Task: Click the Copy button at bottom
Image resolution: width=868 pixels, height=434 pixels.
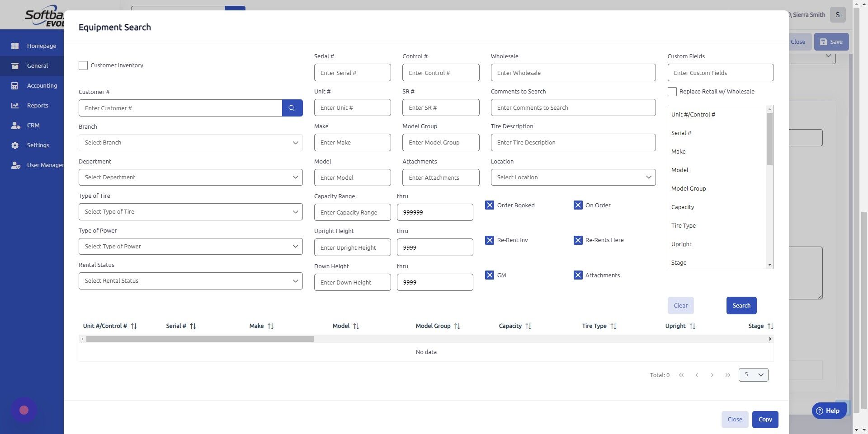Action: tap(765, 419)
